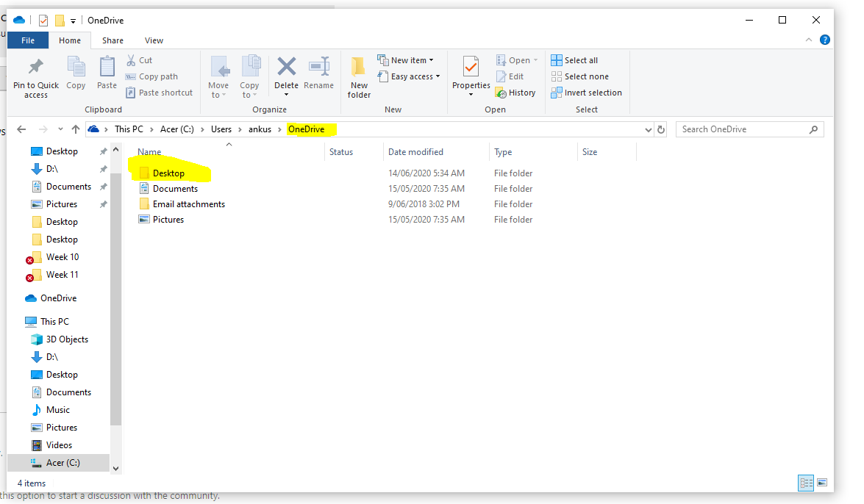Click the Search OneDrive field
This screenshot has width=864, height=504.
click(749, 129)
